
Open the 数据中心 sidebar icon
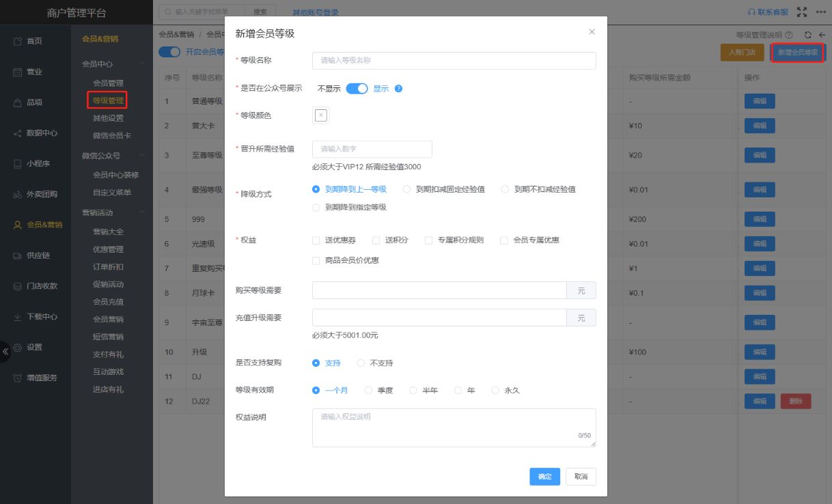(18, 133)
